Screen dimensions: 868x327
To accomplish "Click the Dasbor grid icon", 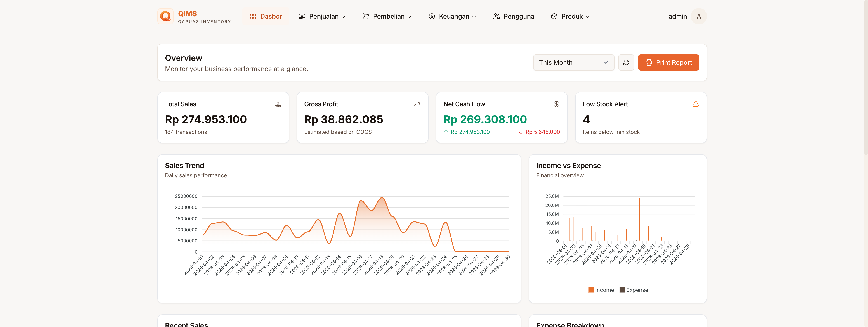I will point(253,16).
